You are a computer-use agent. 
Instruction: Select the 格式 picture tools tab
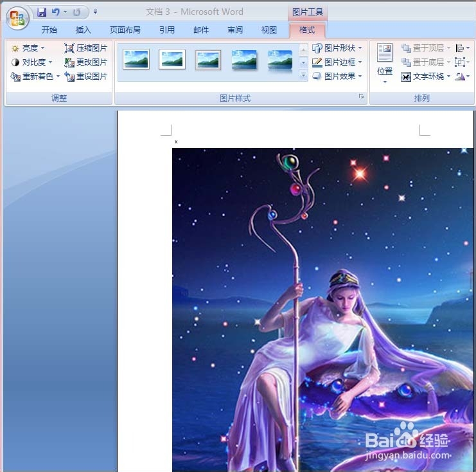pos(307,30)
